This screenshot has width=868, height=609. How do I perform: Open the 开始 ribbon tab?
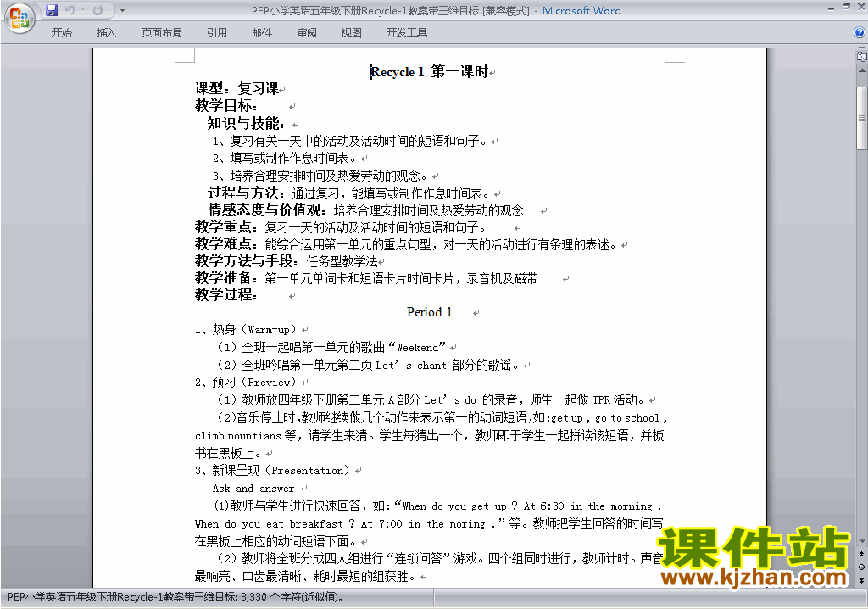(x=61, y=33)
